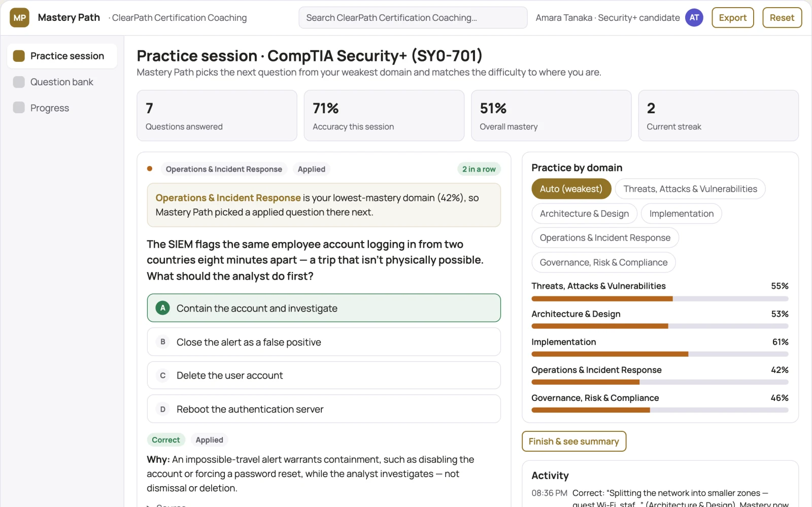Open the Progress page

pyautogui.click(x=62, y=108)
